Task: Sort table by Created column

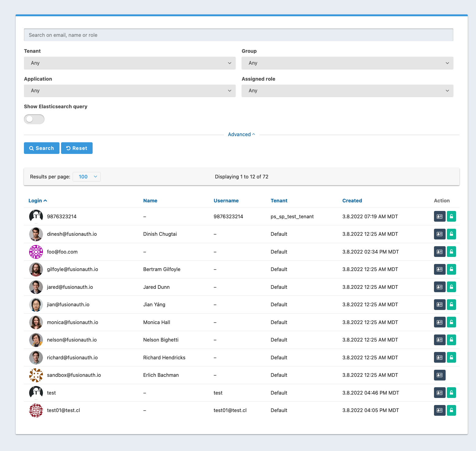Action: (x=352, y=201)
